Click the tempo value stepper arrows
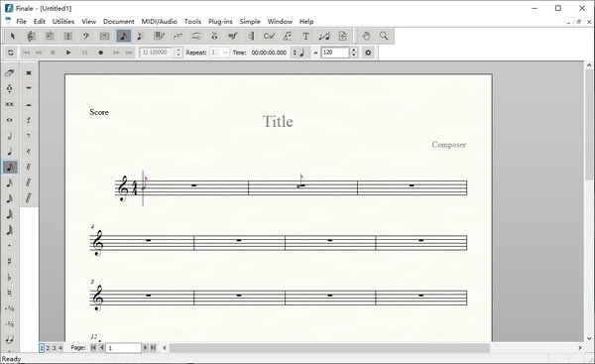 point(354,53)
